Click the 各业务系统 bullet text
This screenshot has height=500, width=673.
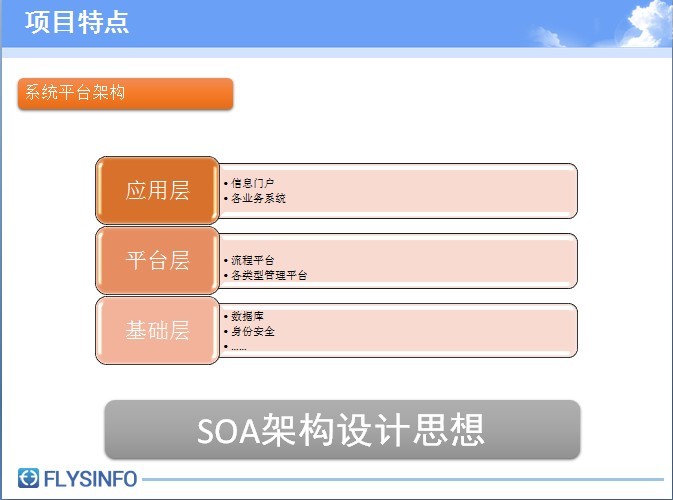tap(258, 198)
